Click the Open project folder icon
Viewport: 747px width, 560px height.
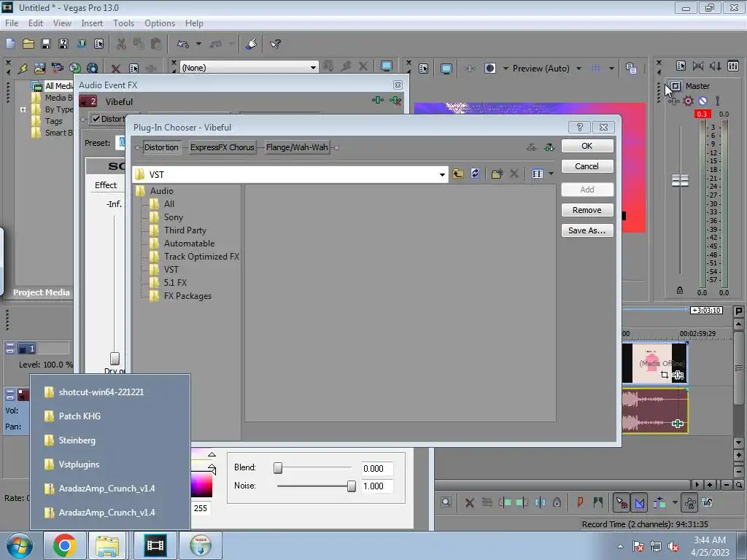[28, 44]
